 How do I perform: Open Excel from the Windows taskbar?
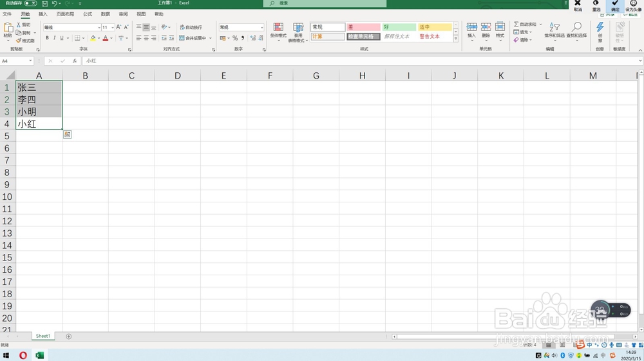(x=40, y=355)
